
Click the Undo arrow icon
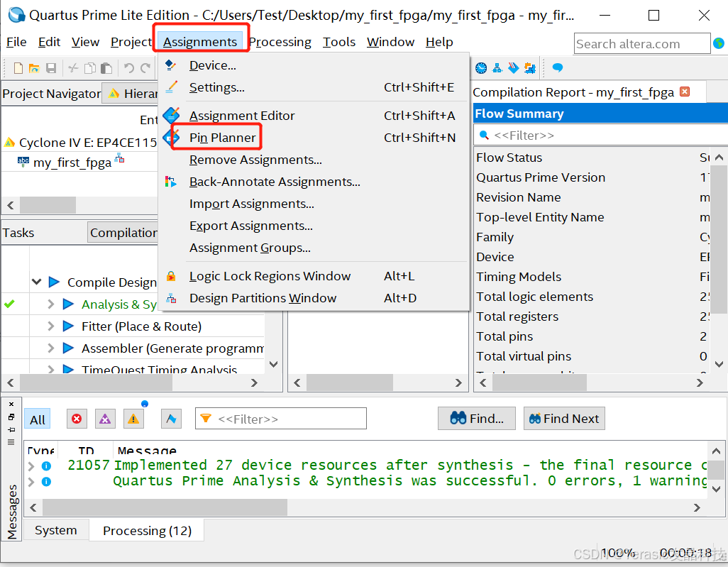click(129, 68)
